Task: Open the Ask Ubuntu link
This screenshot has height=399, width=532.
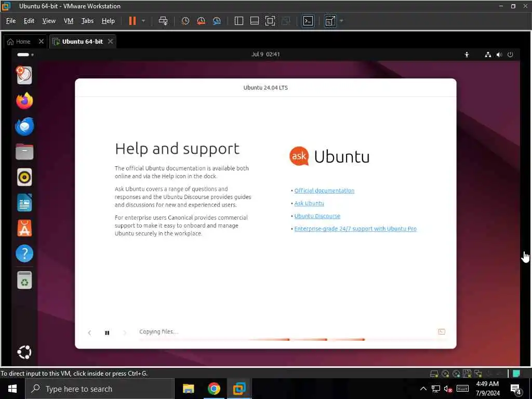Action: point(309,203)
